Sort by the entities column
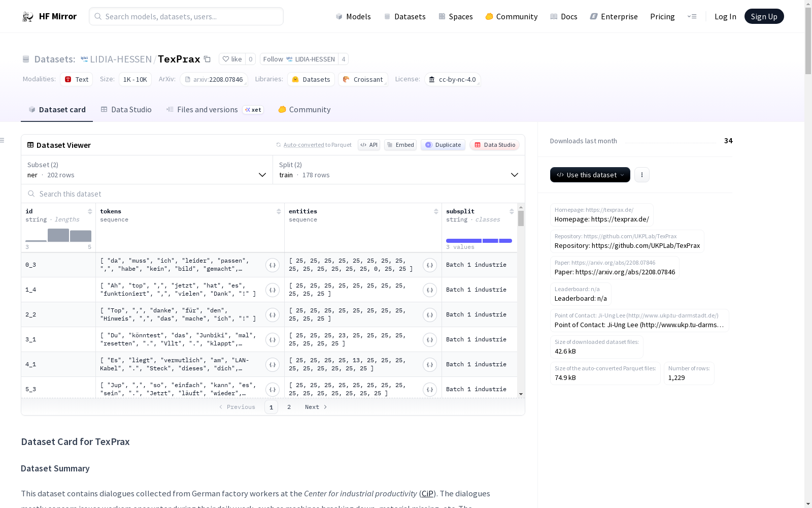 (436, 211)
